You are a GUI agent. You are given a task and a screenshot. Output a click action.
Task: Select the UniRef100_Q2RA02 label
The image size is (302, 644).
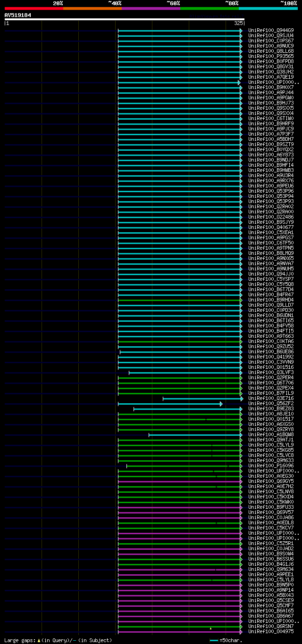point(271,206)
